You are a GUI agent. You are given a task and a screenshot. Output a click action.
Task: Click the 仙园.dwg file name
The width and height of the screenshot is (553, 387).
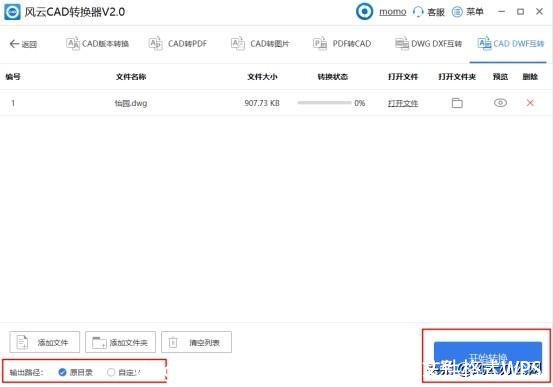[x=131, y=103]
